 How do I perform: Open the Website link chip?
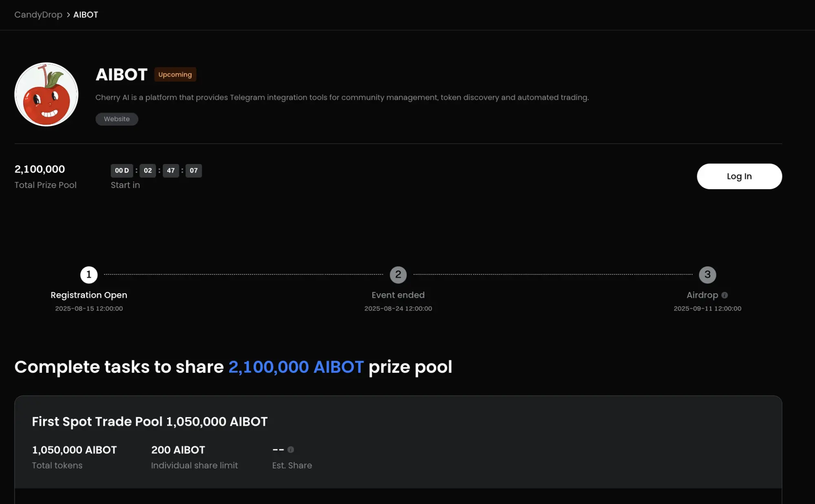[x=117, y=119]
